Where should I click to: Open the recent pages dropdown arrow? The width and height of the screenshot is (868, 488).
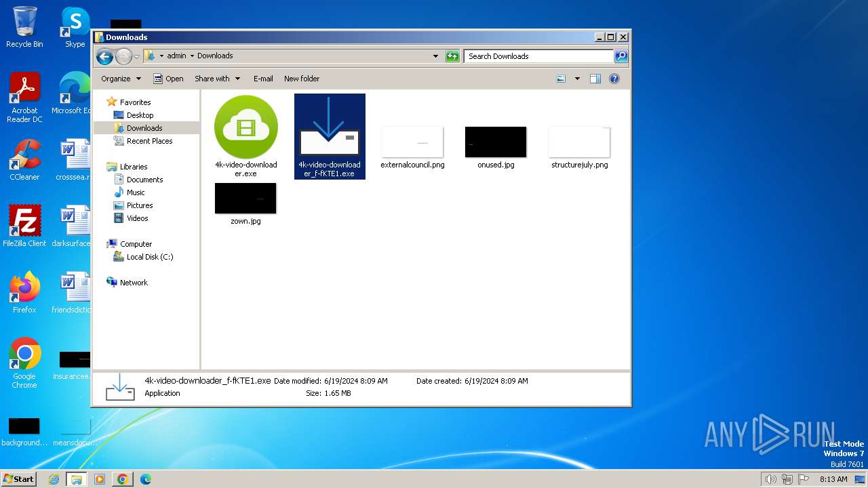pyautogui.click(x=136, y=56)
